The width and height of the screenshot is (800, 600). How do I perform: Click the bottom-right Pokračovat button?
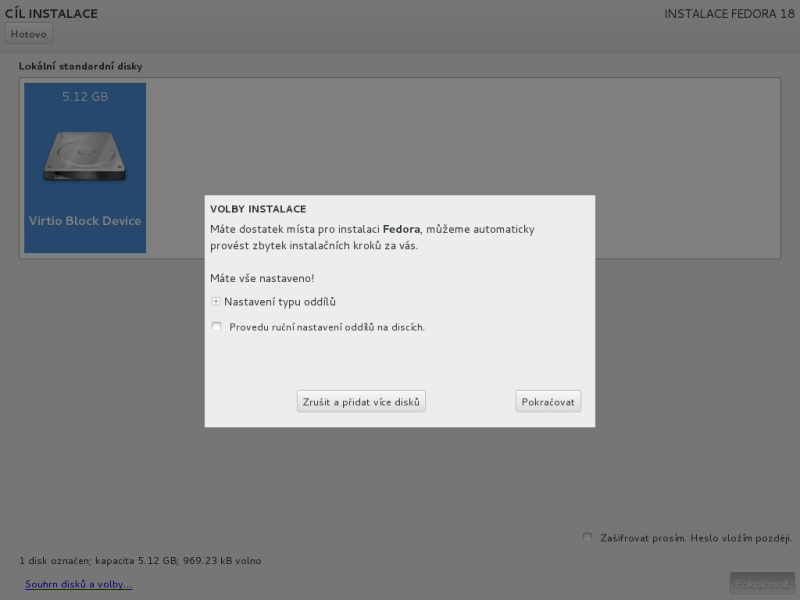click(761, 583)
